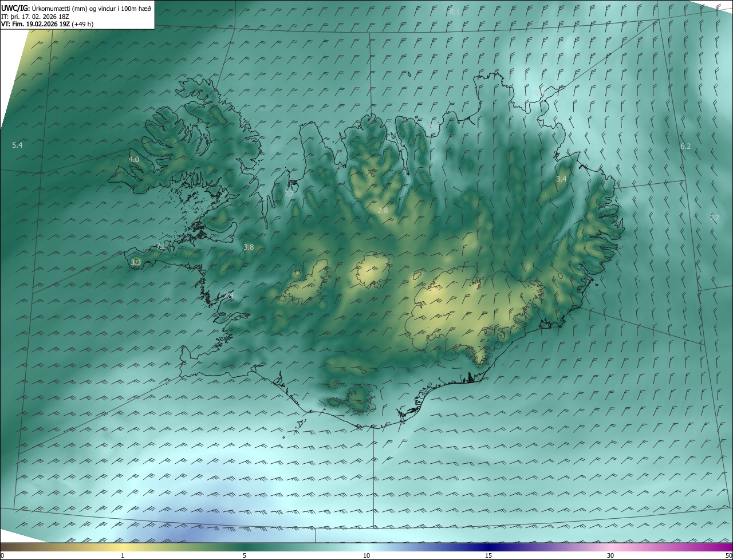The height and width of the screenshot is (560, 733).
Task: Click the 3.8 value label on the map
Action: click(x=249, y=247)
